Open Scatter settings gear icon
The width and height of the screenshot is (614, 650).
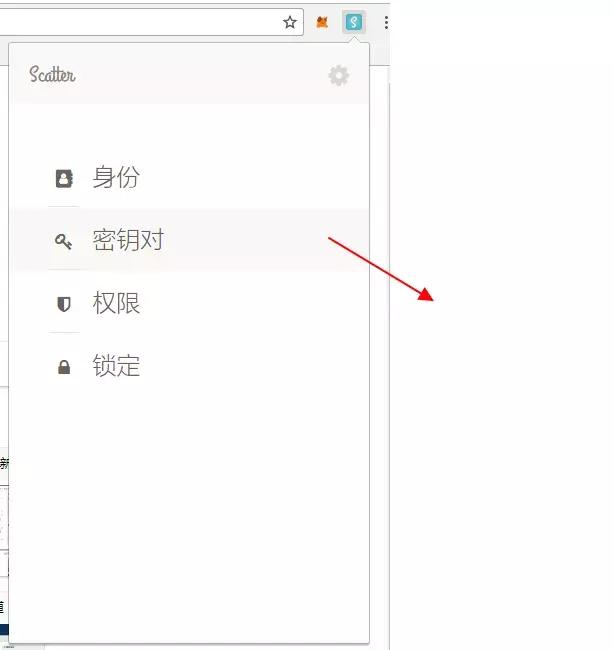[338, 75]
